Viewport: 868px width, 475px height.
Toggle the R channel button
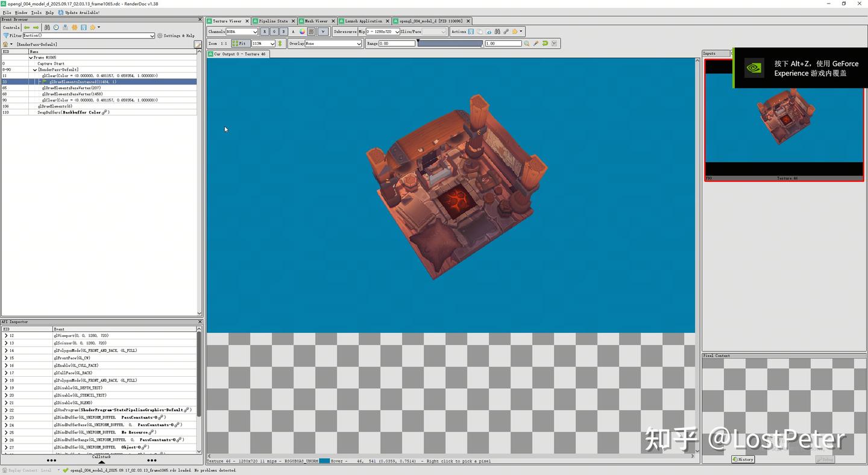tap(265, 31)
